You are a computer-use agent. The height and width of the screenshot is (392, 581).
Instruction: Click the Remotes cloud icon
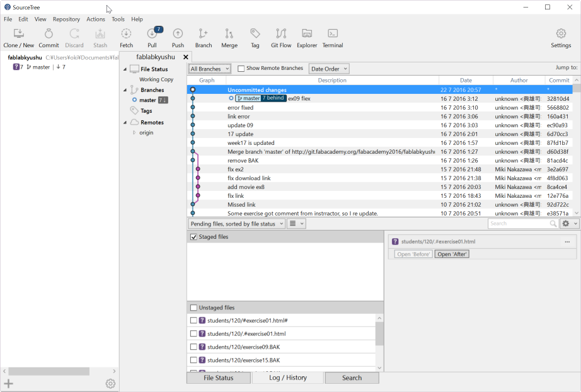pyautogui.click(x=134, y=122)
